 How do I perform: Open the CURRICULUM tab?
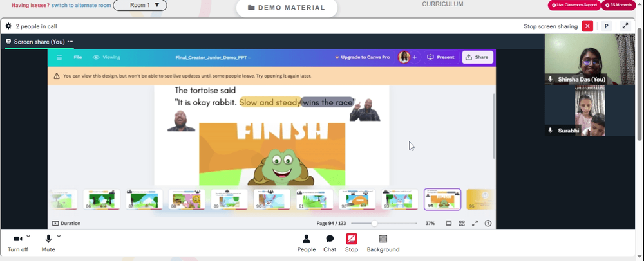[x=442, y=4]
